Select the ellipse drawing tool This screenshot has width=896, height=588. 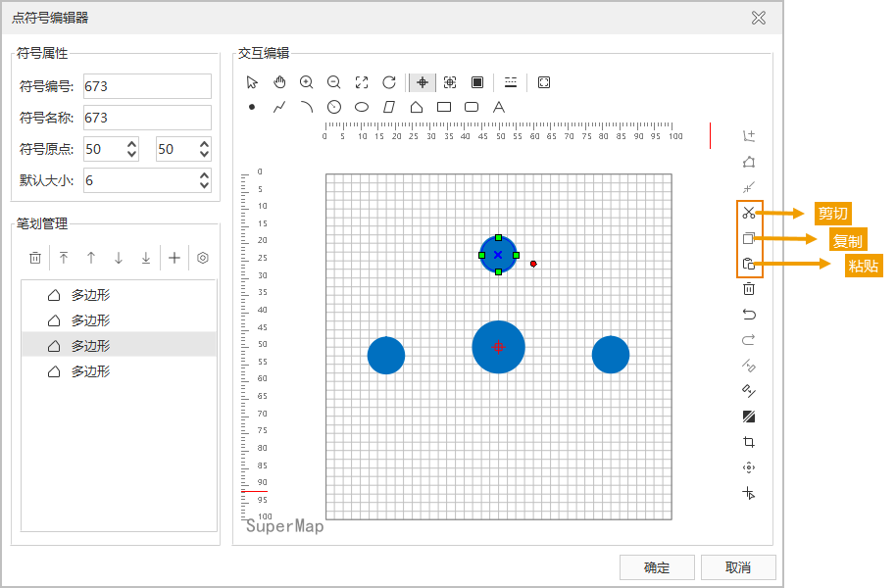click(x=362, y=107)
